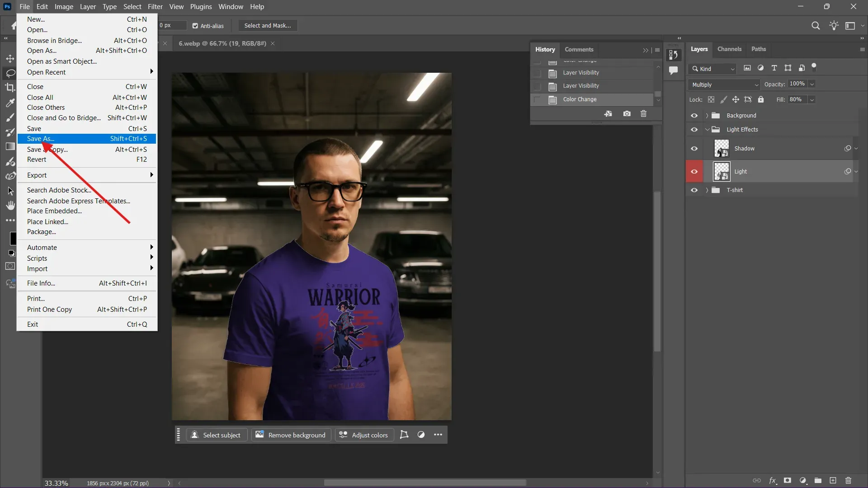868x488 pixels.
Task: Click the Add layer mask icon
Action: pos(788,480)
